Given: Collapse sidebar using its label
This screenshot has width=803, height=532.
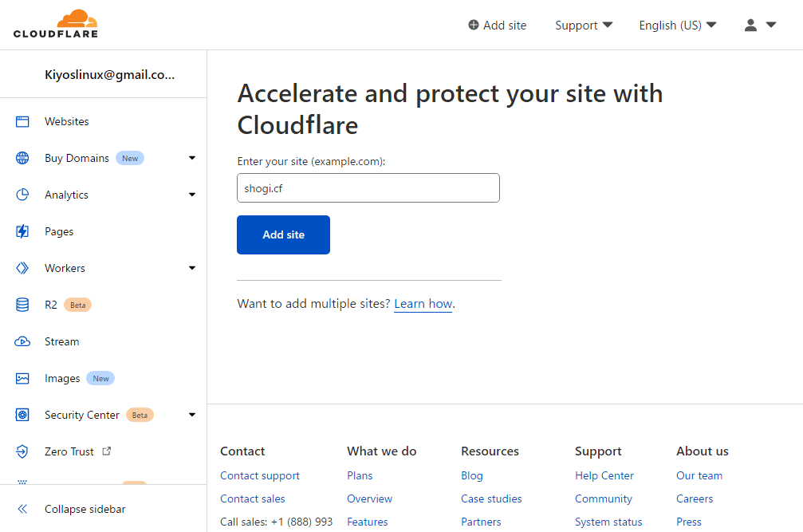Looking at the screenshot, I should pyautogui.click(x=85, y=509).
